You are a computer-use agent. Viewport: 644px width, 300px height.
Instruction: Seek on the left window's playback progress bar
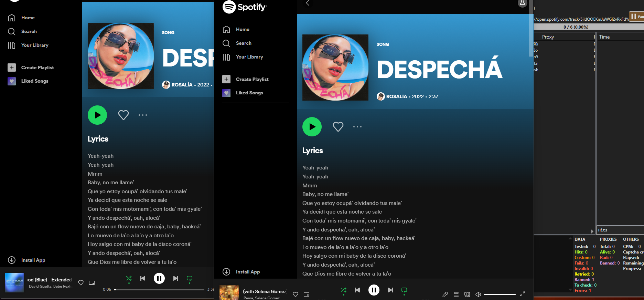[x=159, y=290]
